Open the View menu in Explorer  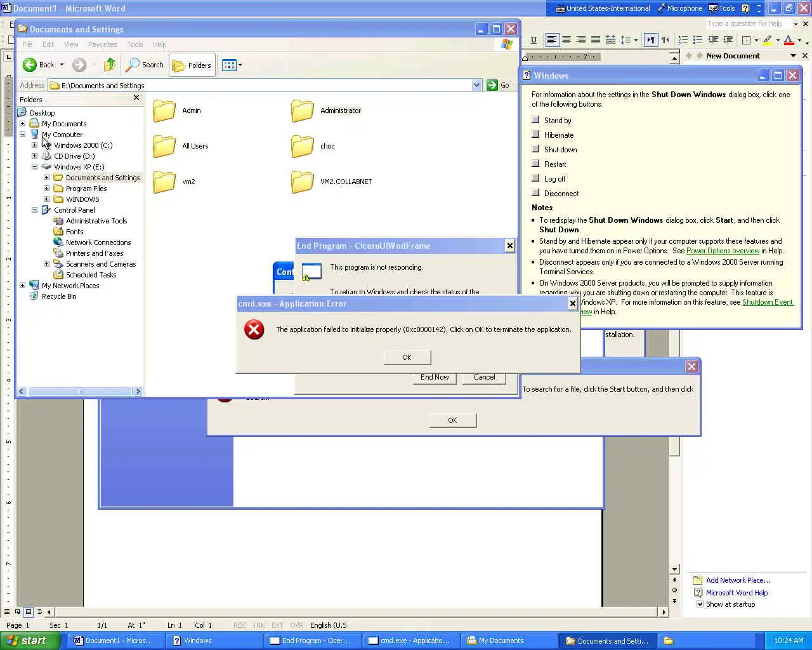point(71,44)
